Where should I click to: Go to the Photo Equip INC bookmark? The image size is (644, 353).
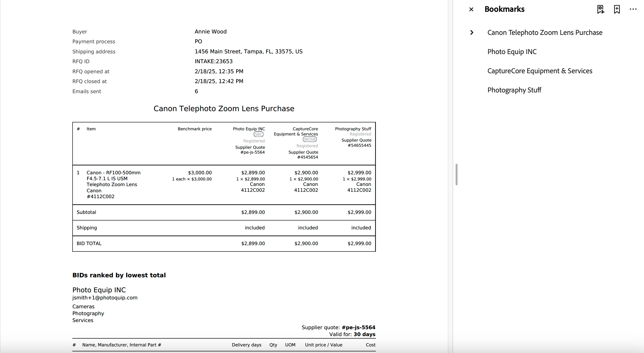[x=512, y=52]
